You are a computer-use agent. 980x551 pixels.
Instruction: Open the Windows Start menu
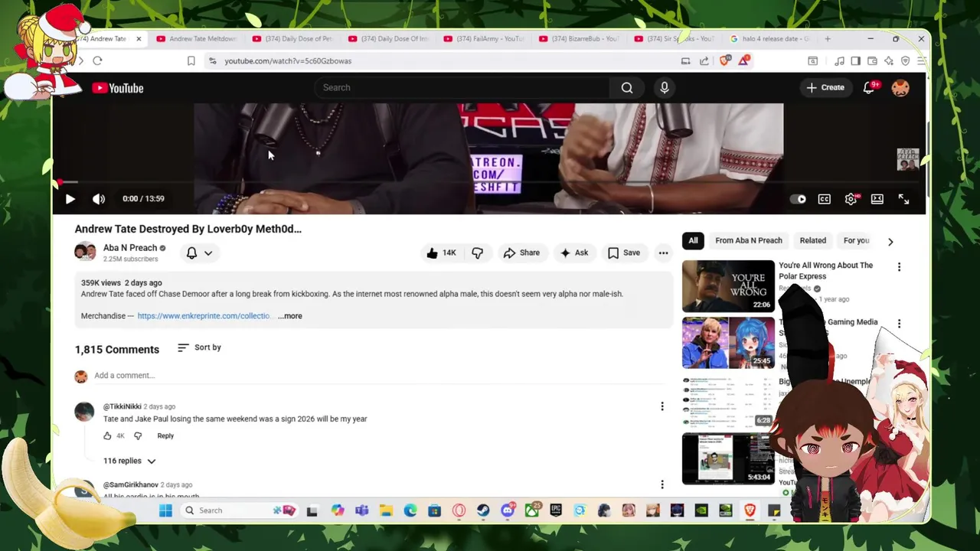(165, 510)
